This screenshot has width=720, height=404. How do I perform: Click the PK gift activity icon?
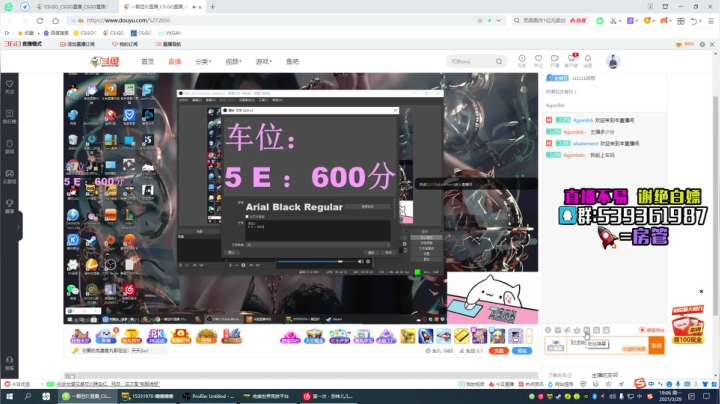(156, 336)
